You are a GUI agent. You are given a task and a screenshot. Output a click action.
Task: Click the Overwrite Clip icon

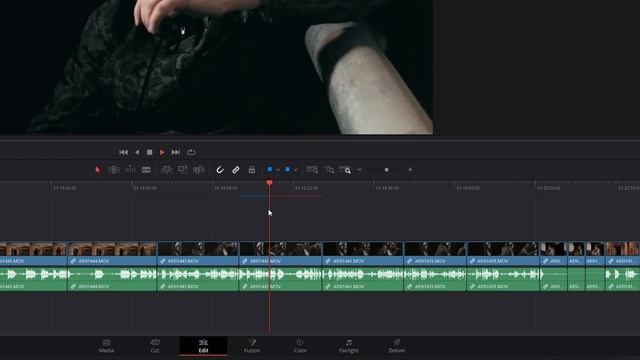point(182,170)
